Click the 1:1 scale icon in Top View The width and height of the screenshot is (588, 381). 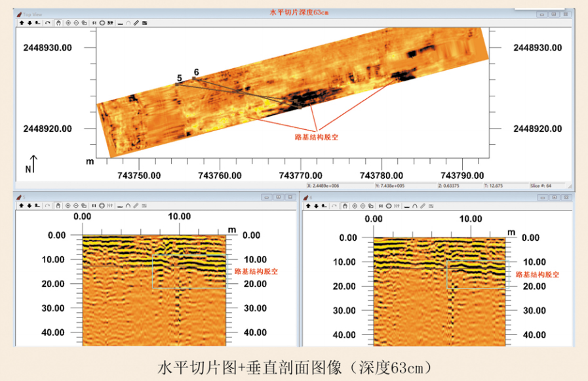tap(94, 23)
